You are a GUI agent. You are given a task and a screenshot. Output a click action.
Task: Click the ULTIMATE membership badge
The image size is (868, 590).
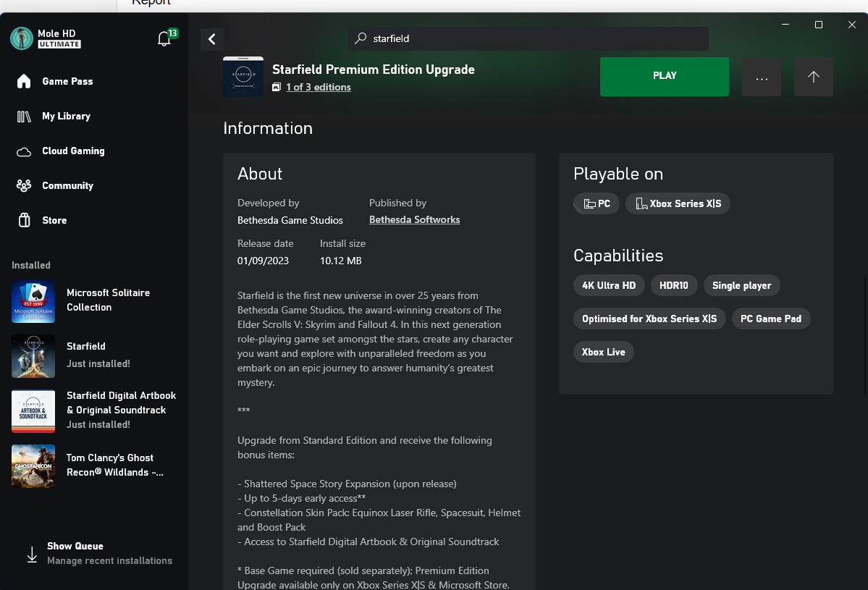point(59,44)
